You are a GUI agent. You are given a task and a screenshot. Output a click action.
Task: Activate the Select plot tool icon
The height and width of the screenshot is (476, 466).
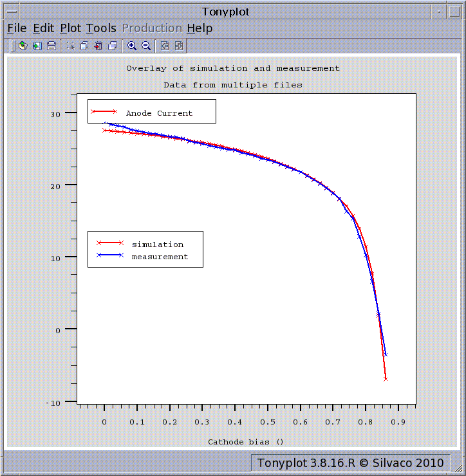coord(70,46)
